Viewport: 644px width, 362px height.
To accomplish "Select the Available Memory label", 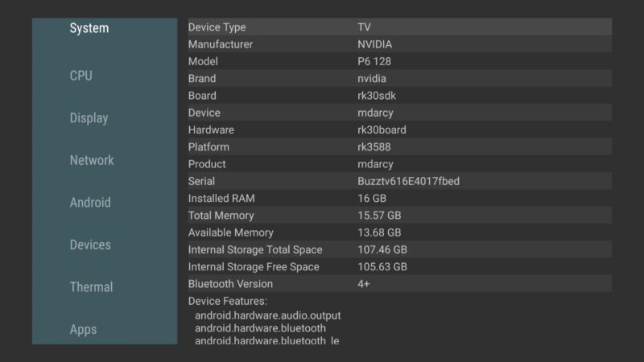I will (x=231, y=232).
